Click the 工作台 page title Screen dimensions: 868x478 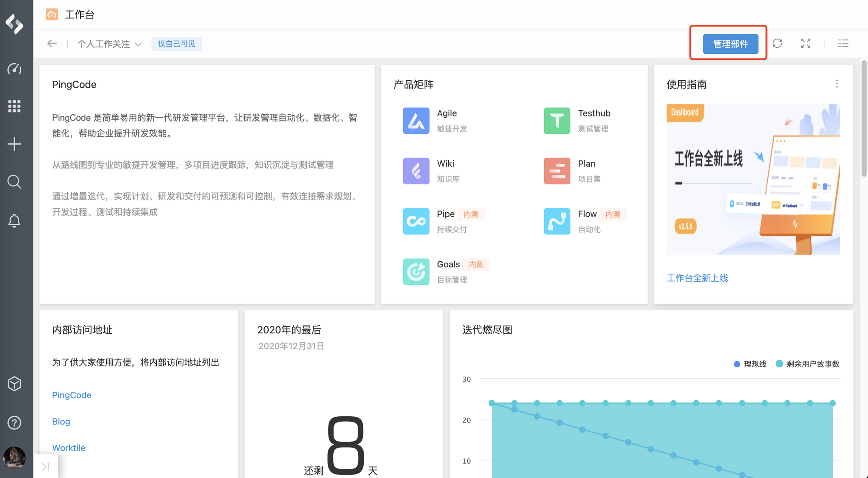point(79,15)
